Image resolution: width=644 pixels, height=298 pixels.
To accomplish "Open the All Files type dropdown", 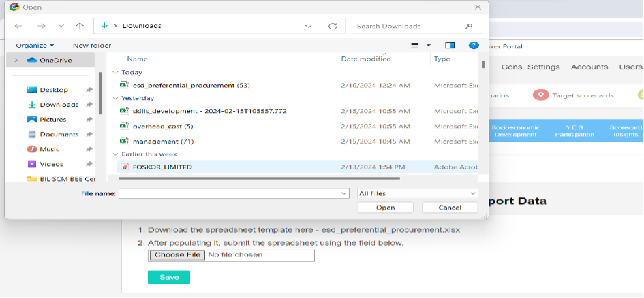I will click(x=418, y=193).
